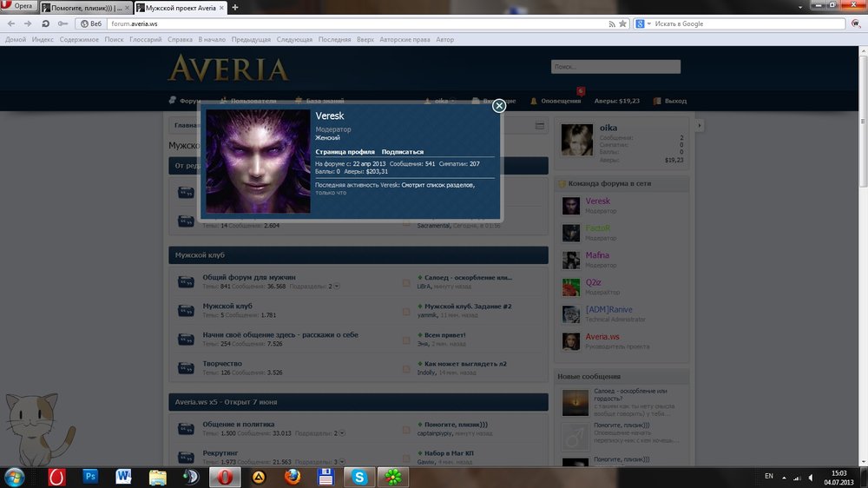This screenshot has height=488, width=868.
Task: Collapse the sidebar with the arrow toggle
Action: click(699, 126)
